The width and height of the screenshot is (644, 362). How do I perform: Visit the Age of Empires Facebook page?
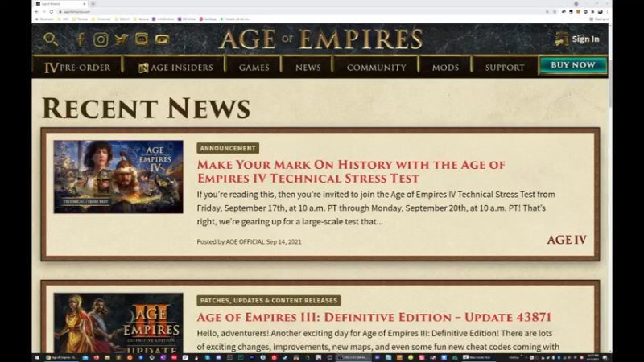click(80, 39)
